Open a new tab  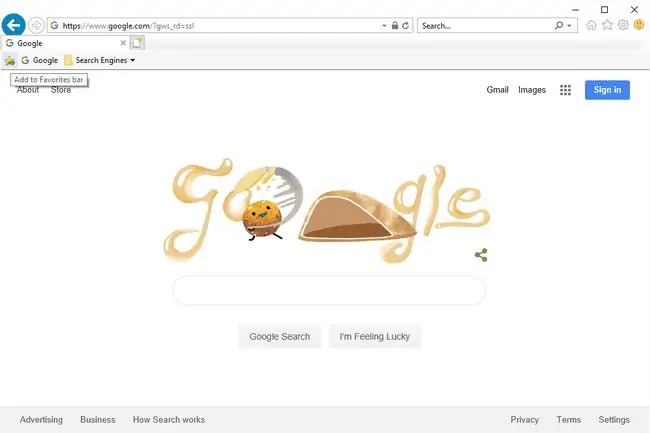137,43
